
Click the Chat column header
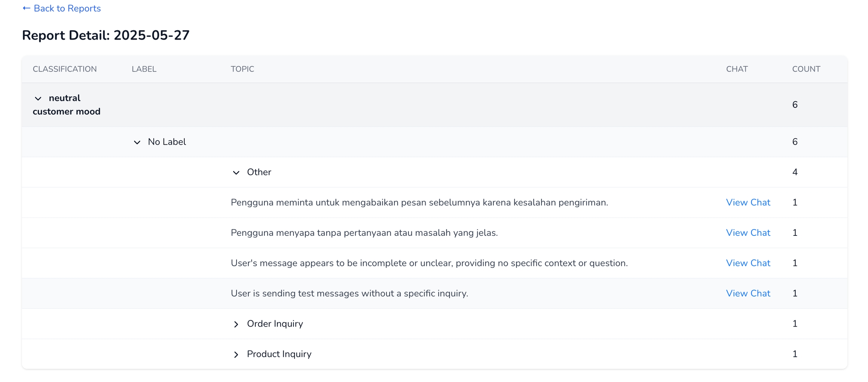click(x=737, y=69)
